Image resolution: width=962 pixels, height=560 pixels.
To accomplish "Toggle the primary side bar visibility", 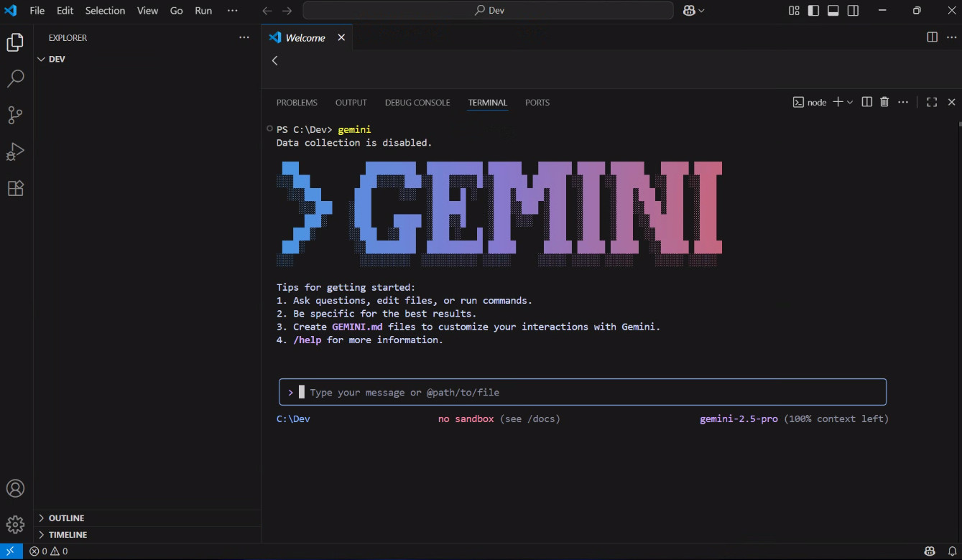I will click(x=813, y=10).
